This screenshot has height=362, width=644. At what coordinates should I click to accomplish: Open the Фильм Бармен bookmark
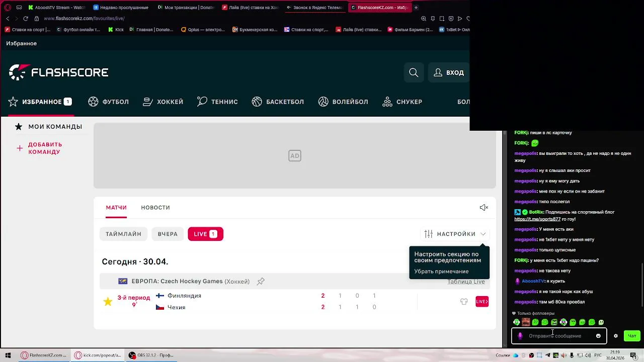410,30
